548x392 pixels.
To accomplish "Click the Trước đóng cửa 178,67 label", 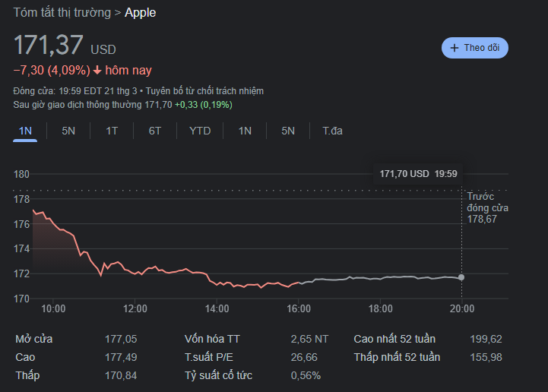I will coord(487,207).
